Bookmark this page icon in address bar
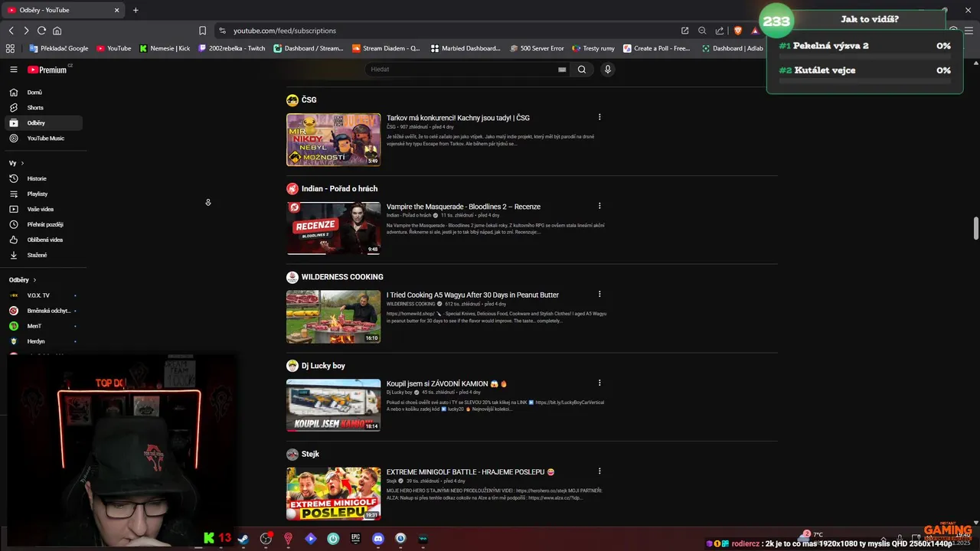 click(202, 31)
